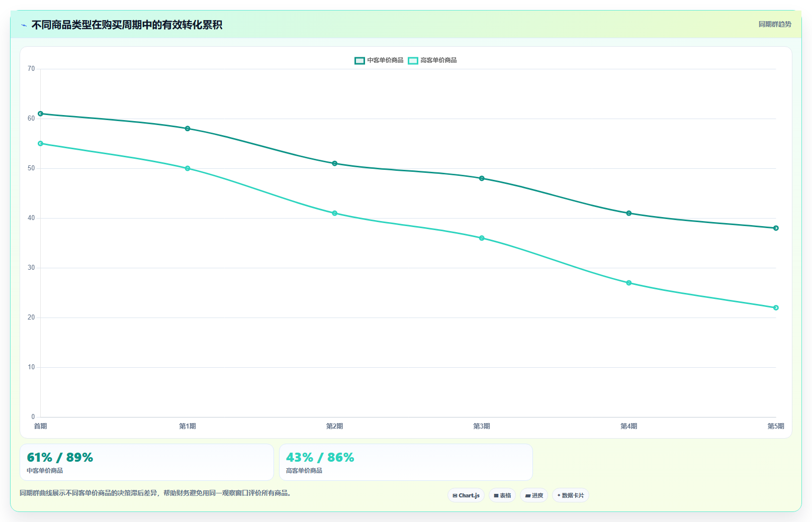Viewport: 812px width, 522px height.
Task: Click the 第4期 x-axis label
Action: pos(628,426)
